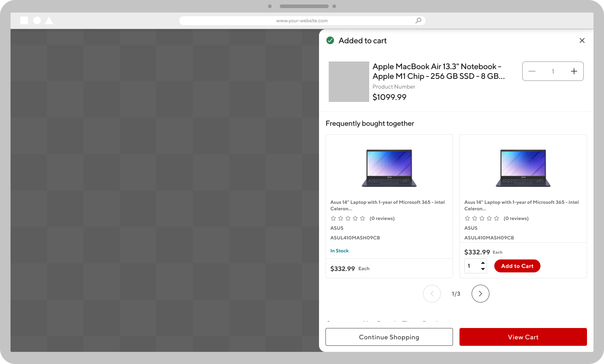Open the second Asus laptop image

coord(523,168)
